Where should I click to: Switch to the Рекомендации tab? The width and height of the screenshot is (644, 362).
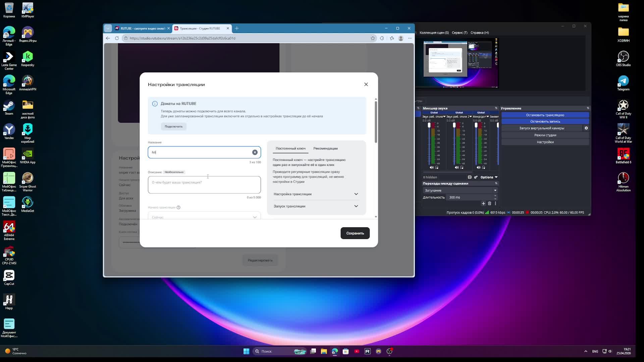point(325,148)
